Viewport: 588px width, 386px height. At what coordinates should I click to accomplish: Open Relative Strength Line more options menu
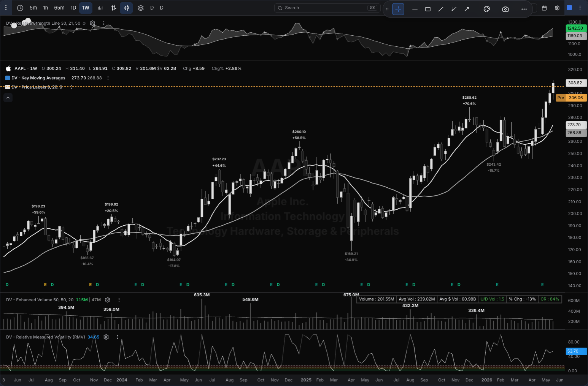[104, 23]
